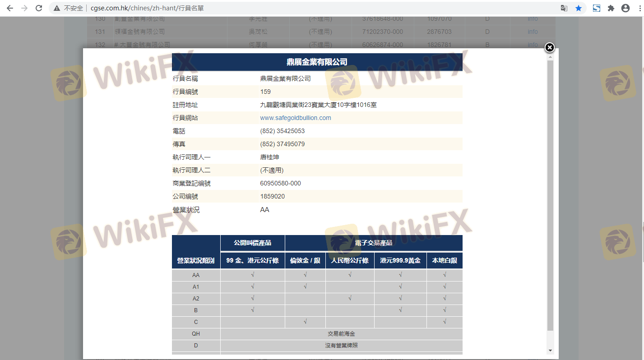The height and width of the screenshot is (360, 644).
Task: Select the manager name 唐桂坤
Action: [269, 157]
